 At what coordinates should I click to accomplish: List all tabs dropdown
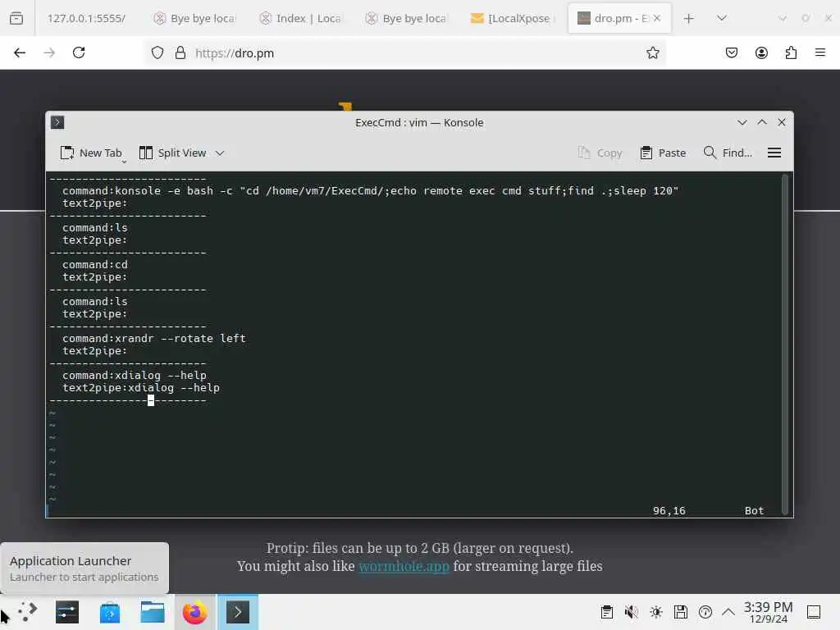pos(722,18)
